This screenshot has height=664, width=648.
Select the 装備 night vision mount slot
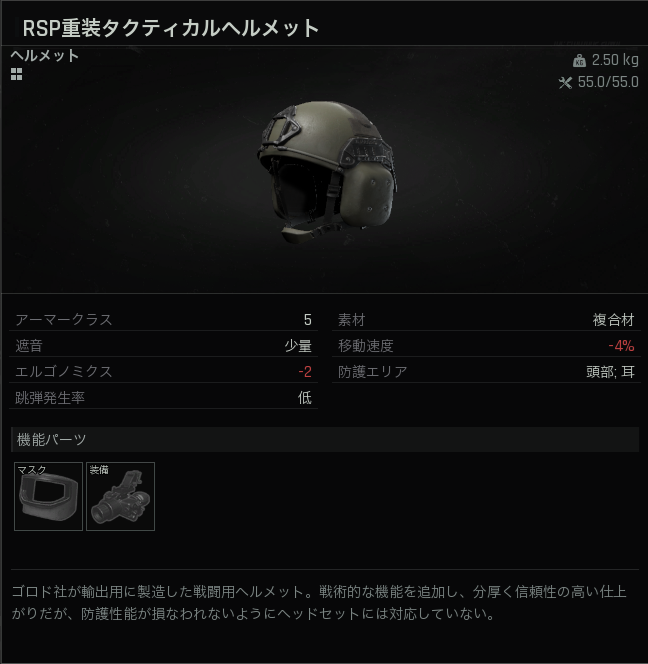(x=121, y=496)
